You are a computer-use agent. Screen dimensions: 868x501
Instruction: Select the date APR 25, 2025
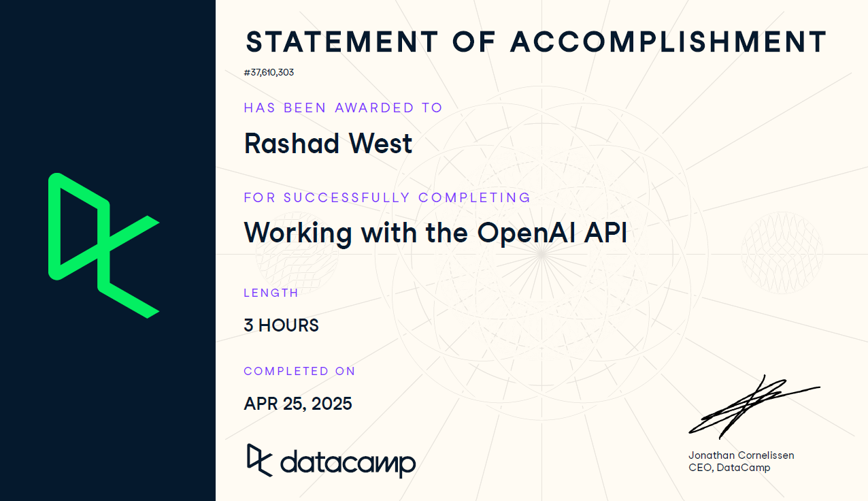(298, 404)
